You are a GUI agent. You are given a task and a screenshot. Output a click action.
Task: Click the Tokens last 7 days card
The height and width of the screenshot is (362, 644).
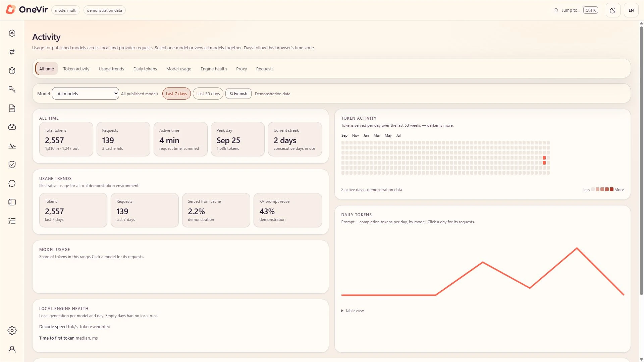73,210
